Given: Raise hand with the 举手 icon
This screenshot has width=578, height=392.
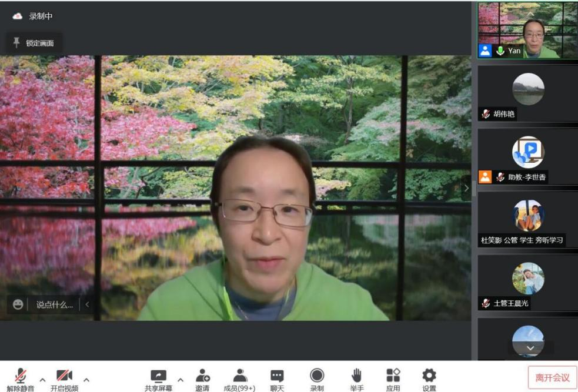Looking at the screenshot, I should 356,376.
